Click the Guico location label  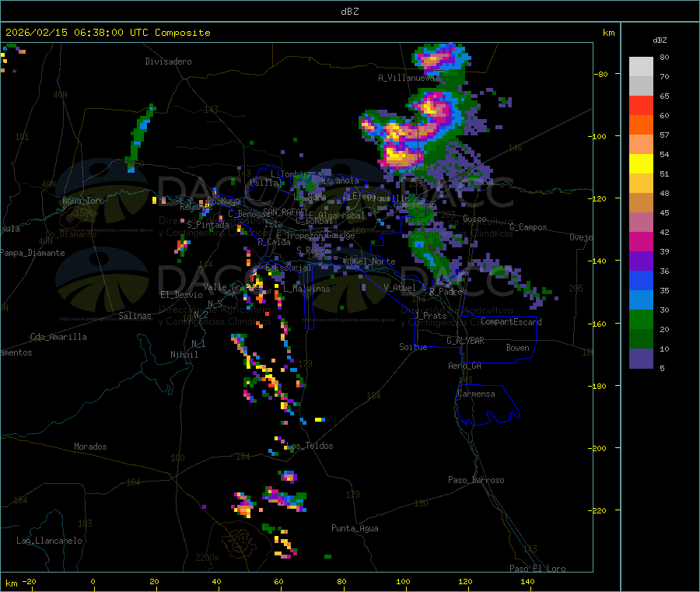(474, 219)
